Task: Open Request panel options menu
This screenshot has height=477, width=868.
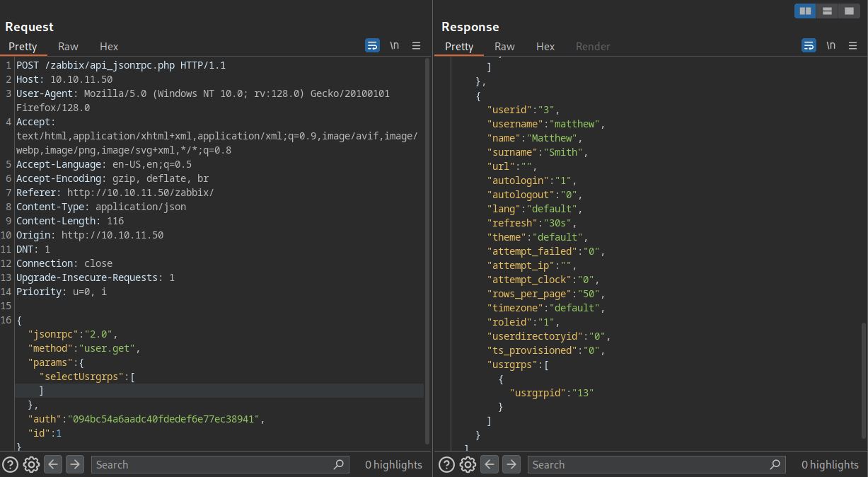Action: [x=417, y=46]
